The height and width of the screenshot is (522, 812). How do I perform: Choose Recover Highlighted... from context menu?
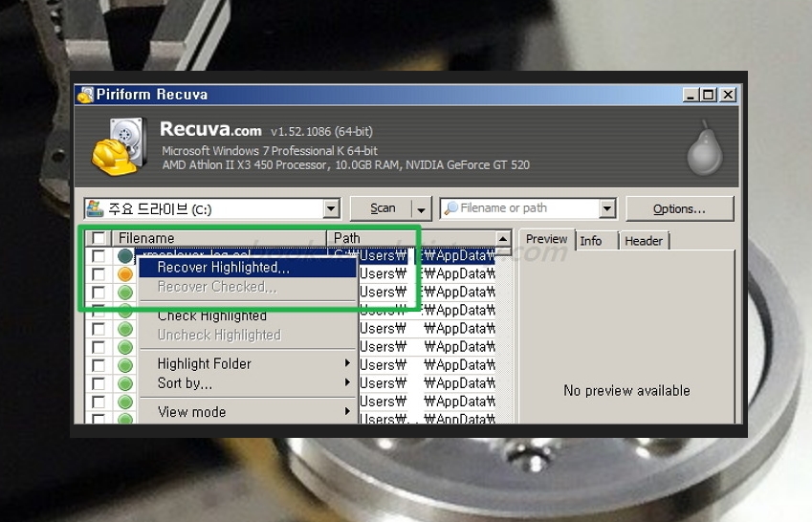[x=248, y=268]
